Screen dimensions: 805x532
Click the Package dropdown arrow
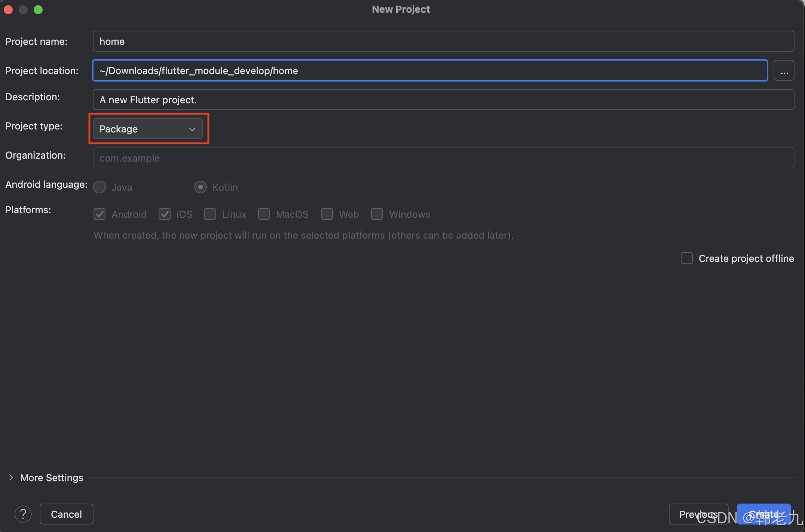[192, 129]
